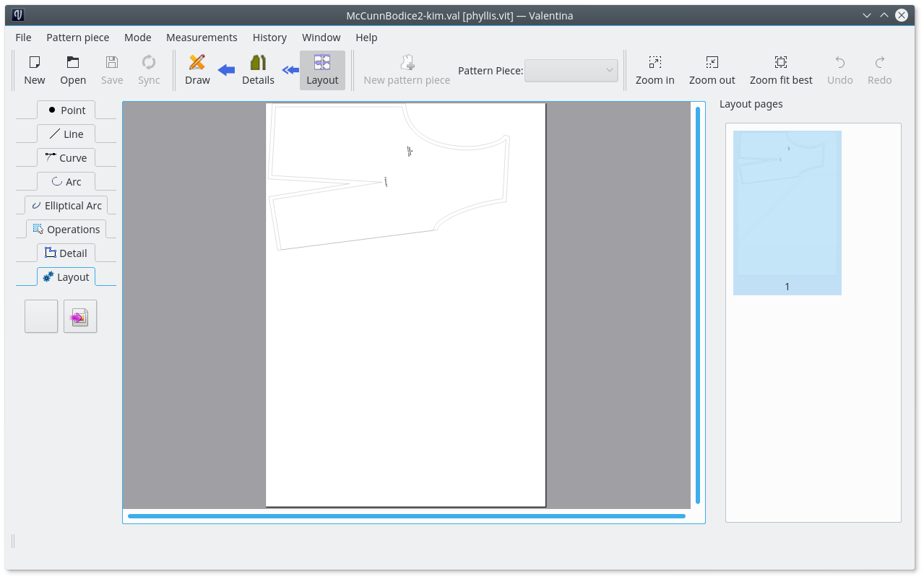Select Layout mode in toolbar
Screen dimensions: 924x579
(322, 70)
